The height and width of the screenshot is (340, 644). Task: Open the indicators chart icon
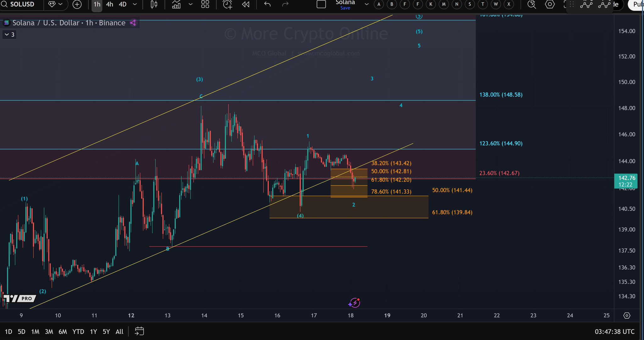176,4
